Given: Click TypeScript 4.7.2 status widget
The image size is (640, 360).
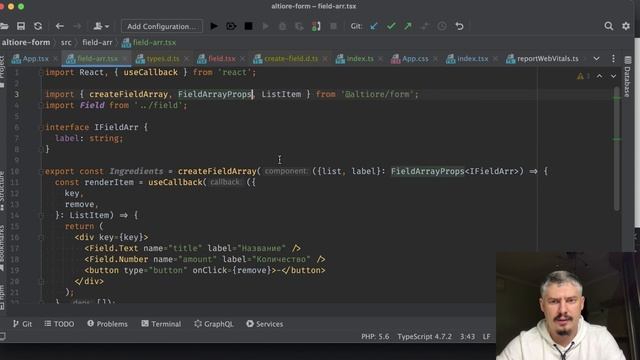Looking at the screenshot, I should pyautogui.click(x=425, y=337).
